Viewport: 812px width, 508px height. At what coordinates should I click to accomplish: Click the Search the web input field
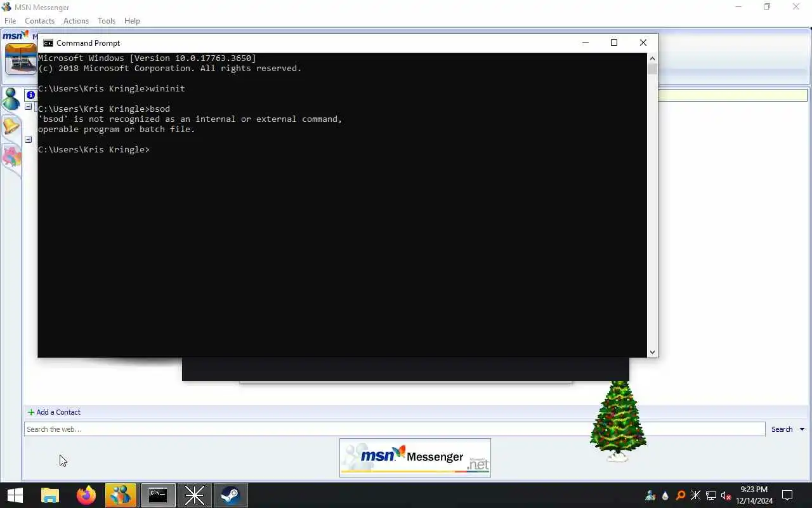point(395,429)
